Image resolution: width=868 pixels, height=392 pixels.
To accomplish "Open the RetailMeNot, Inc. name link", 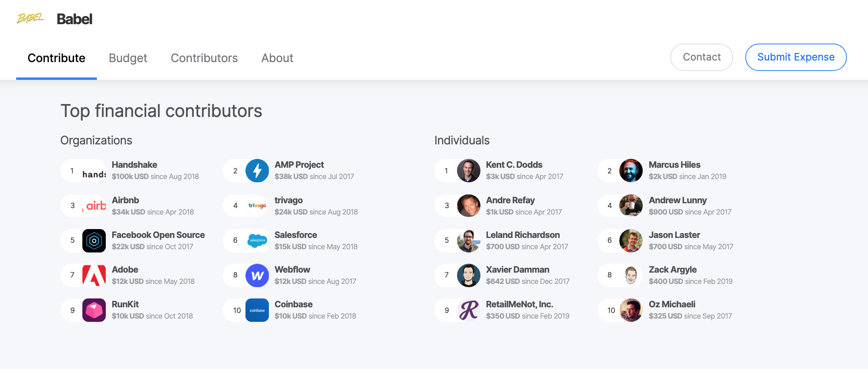I will point(520,304).
